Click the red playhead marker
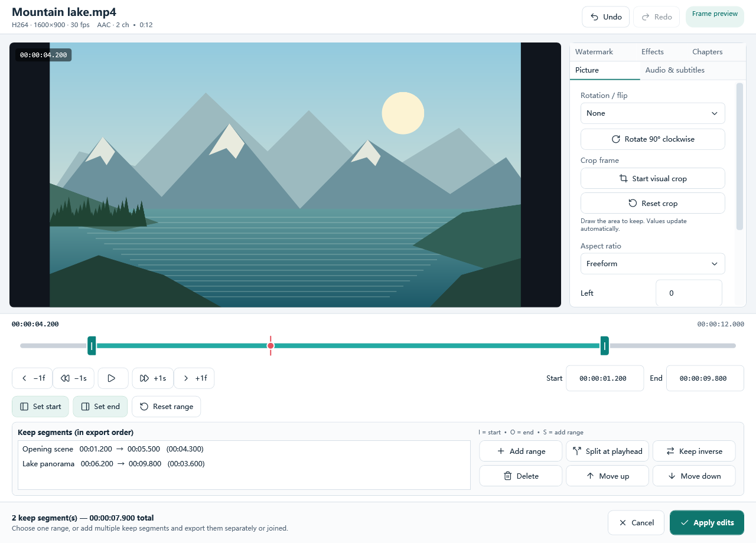Screen dimensions: 756x543 [x=271, y=346]
